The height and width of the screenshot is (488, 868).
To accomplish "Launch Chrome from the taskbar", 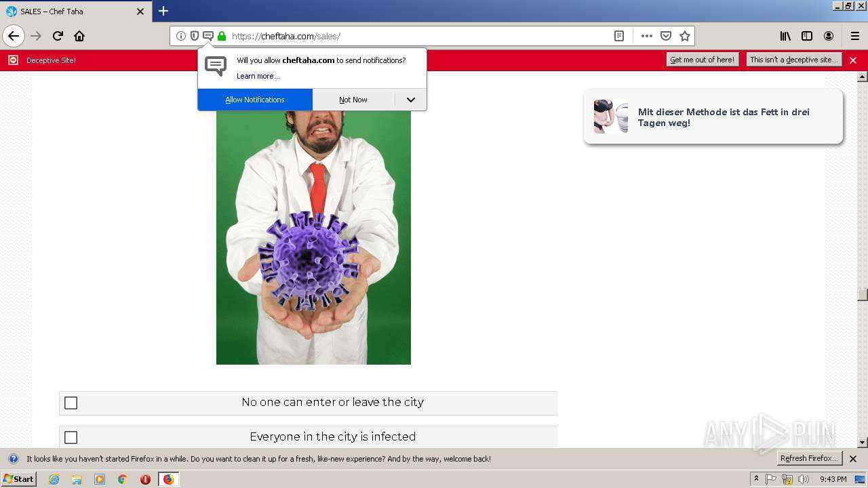I will click(123, 479).
